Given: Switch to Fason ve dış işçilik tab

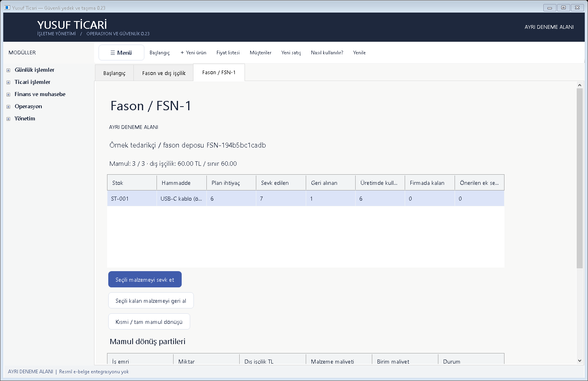Looking at the screenshot, I should (x=164, y=73).
